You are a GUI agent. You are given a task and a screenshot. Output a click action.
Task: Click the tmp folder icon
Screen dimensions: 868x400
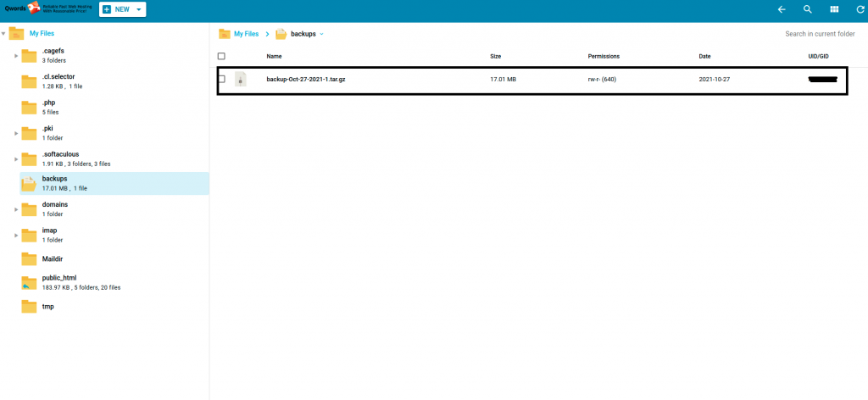pyautogui.click(x=29, y=306)
